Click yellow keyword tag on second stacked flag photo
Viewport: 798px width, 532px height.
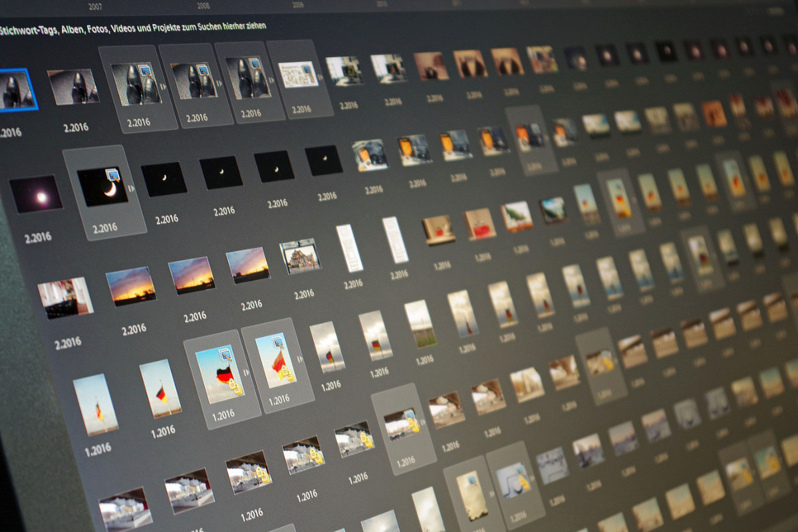click(286, 372)
